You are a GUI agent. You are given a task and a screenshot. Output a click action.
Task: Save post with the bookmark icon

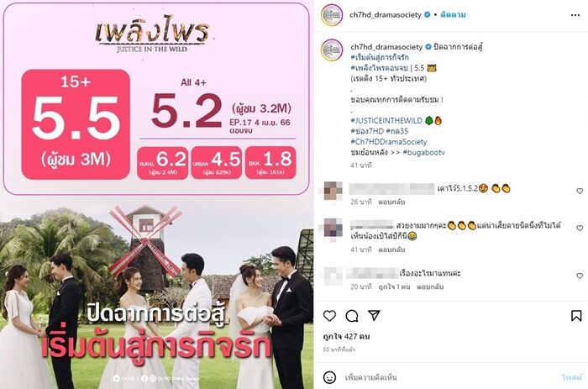576,316
